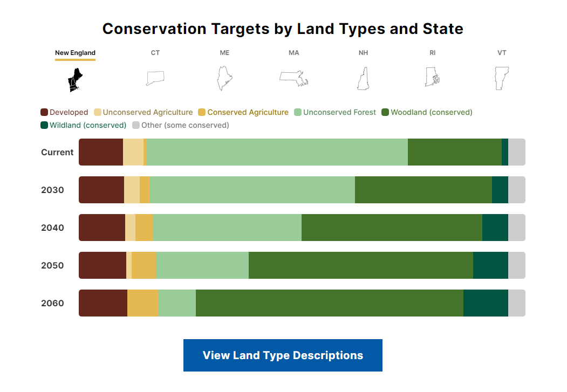This screenshot has height=392, width=567.
Task: Click Woodland segment in the 2060 bar
Action: click(329, 303)
